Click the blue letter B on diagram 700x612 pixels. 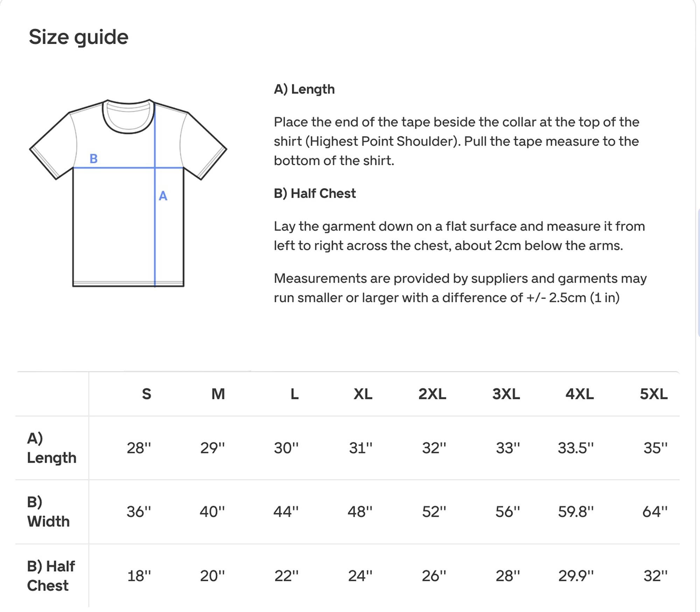tap(93, 159)
